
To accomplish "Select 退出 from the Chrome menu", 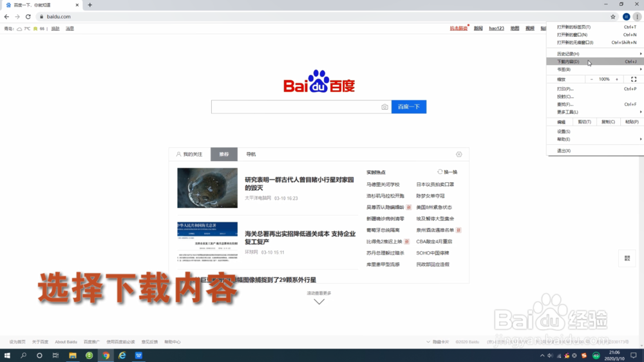I will point(595,151).
